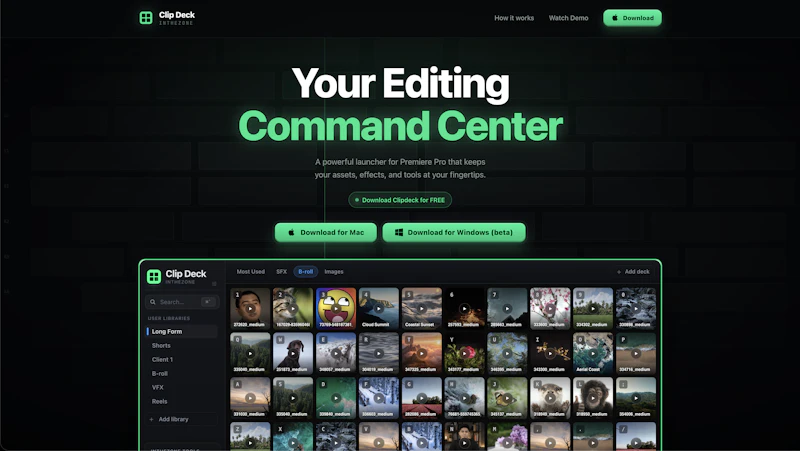Image resolution: width=800 pixels, height=451 pixels.
Task: Open the Watch Demo link
Action: [x=568, y=18]
